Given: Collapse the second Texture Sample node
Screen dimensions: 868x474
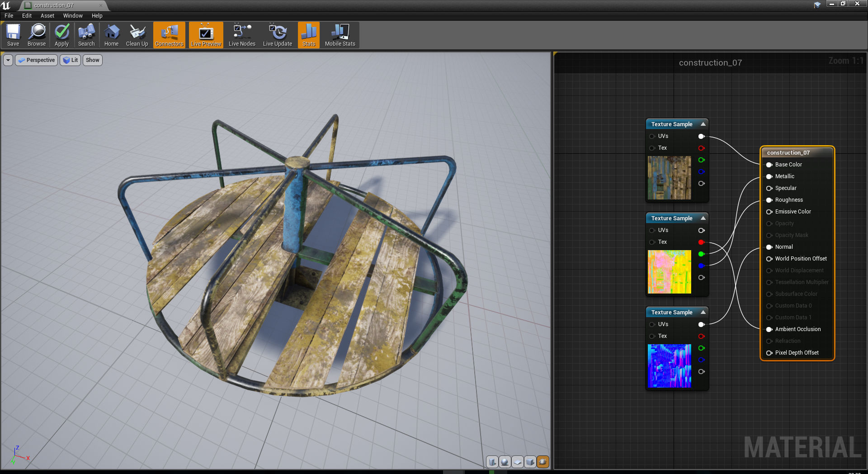Looking at the screenshot, I should [x=703, y=218].
